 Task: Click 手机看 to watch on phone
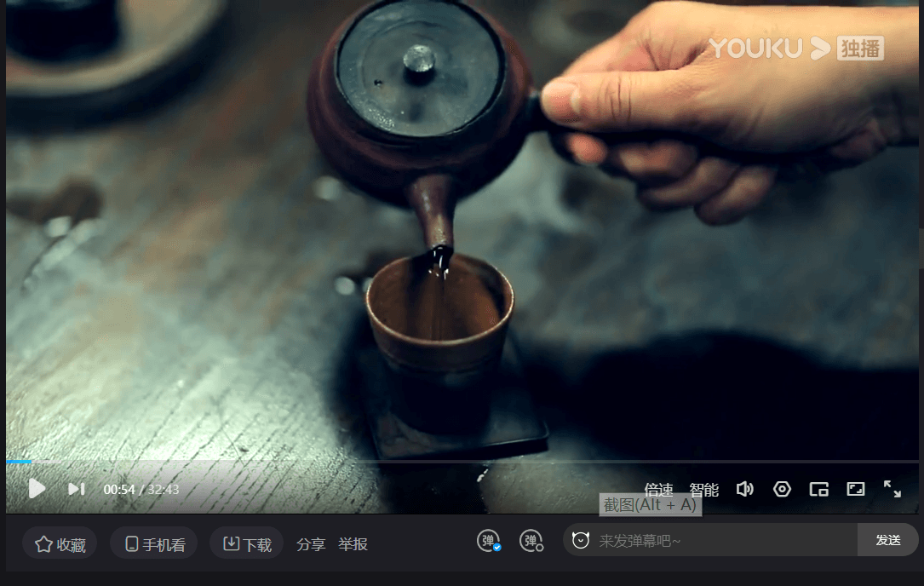154,543
